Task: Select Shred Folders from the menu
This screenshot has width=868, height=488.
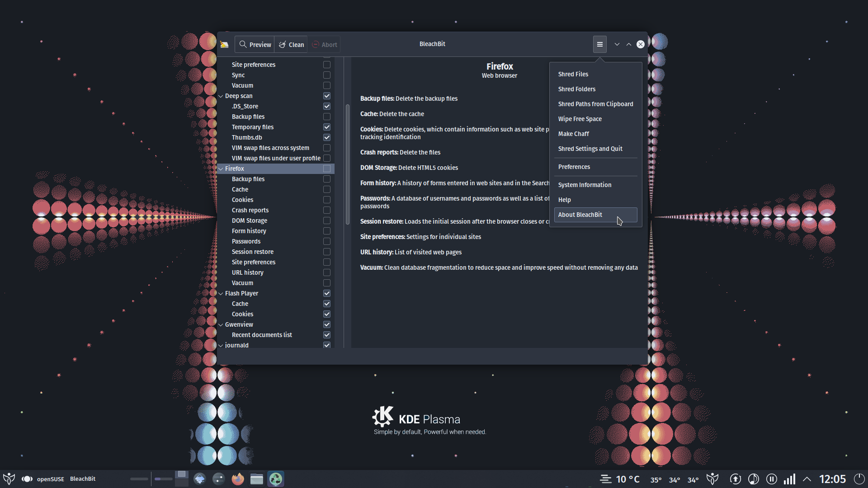Action: coord(595,89)
